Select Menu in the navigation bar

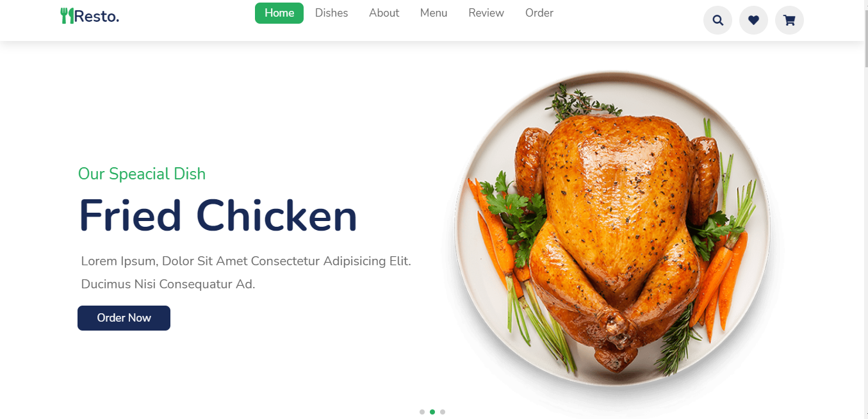(x=434, y=13)
